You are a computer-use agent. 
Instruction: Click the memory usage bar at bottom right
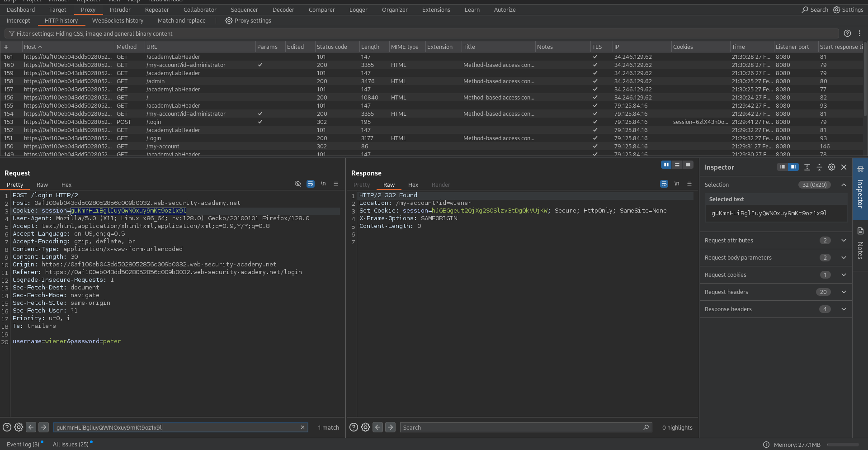[x=844, y=444]
